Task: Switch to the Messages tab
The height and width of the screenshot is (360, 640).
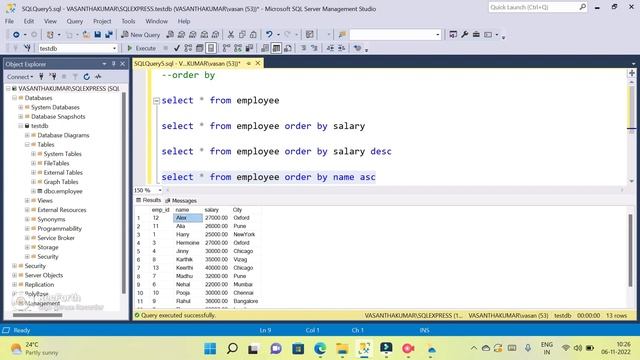Action: coord(181,200)
